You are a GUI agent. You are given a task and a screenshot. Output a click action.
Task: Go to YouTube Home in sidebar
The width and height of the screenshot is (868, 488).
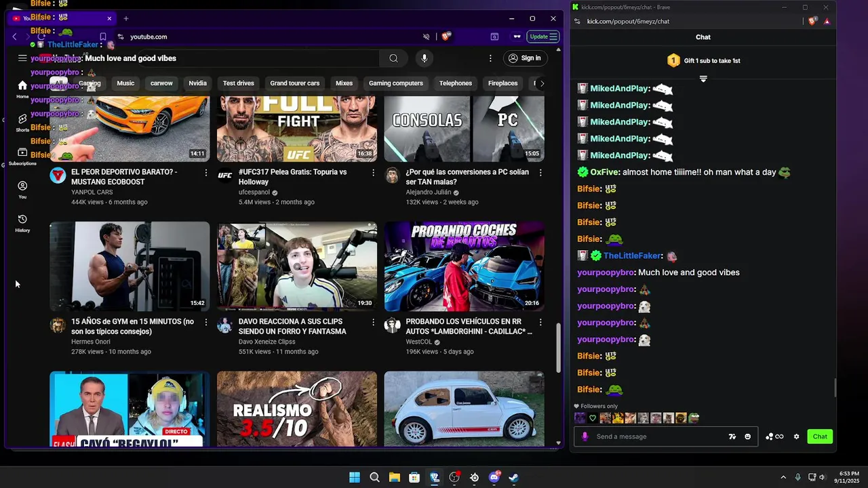[22, 89]
